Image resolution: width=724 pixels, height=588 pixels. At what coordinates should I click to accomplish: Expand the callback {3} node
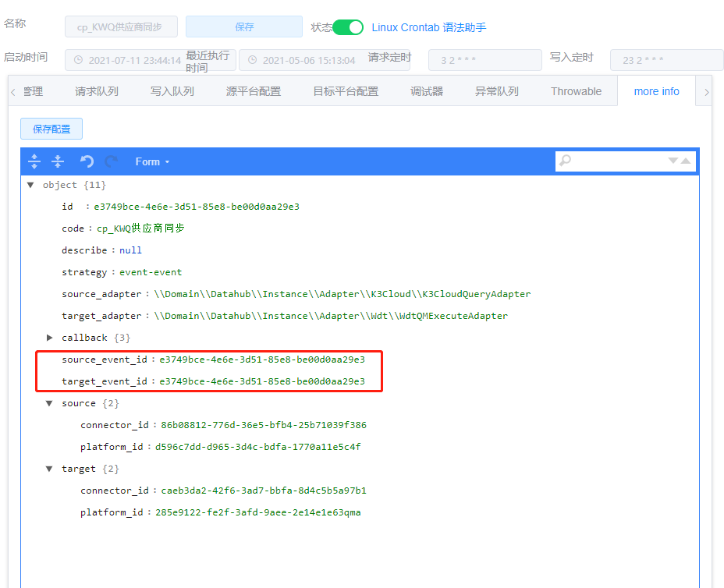click(49, 338)
